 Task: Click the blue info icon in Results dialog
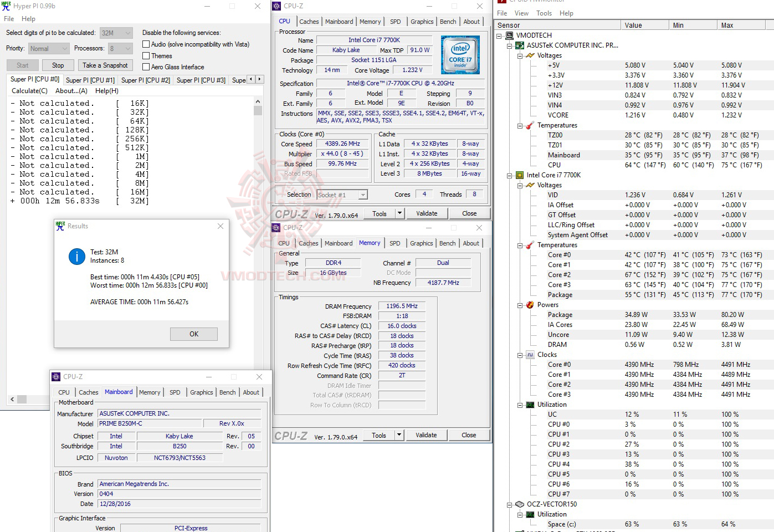76,256
